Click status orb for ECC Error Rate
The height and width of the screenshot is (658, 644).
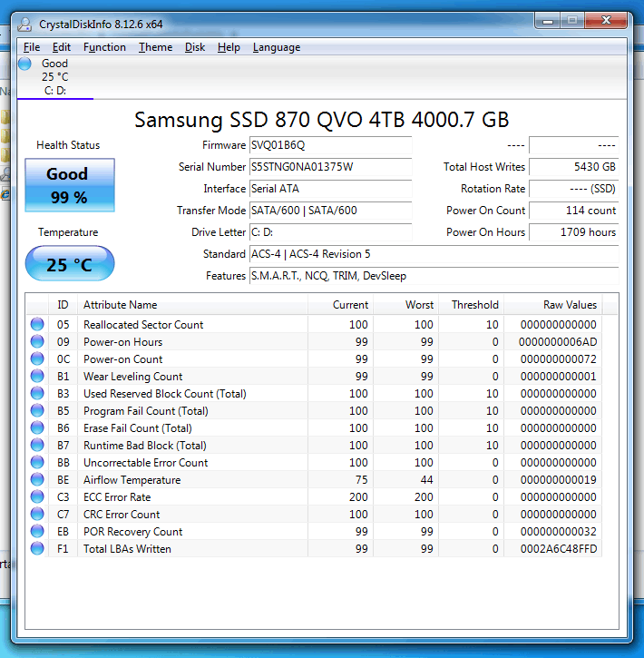[37, 496]
